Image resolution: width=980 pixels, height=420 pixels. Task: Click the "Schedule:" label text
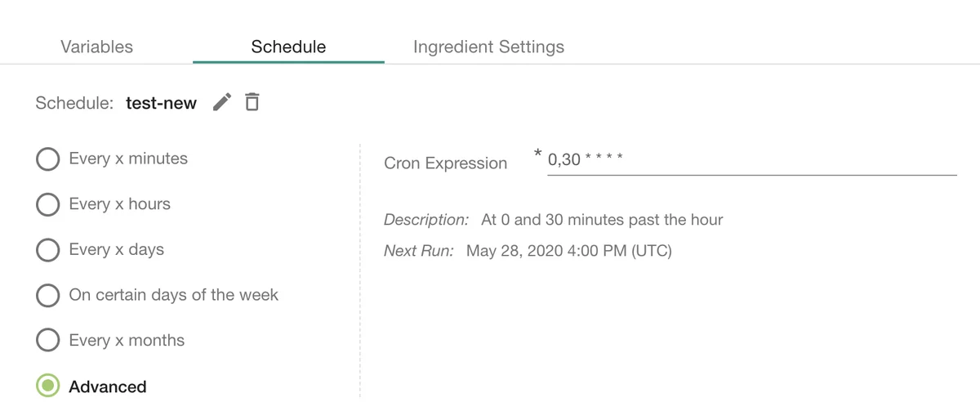tap(74, 103)
